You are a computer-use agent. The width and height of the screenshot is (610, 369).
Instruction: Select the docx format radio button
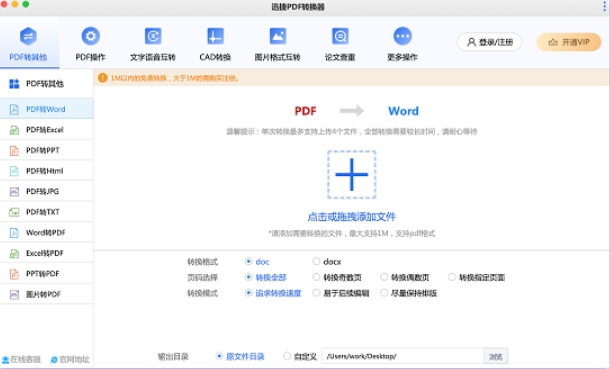(x=316, y=261)
